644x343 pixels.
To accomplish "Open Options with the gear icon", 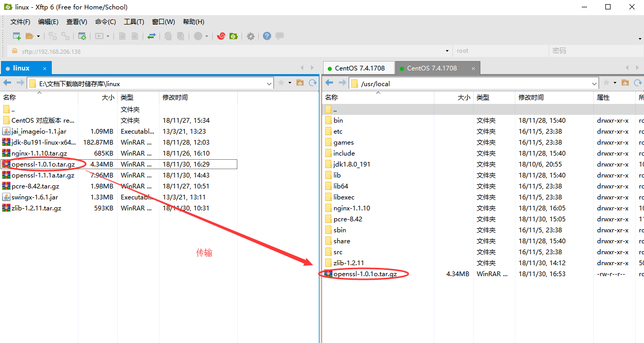I will click(250, 36).
